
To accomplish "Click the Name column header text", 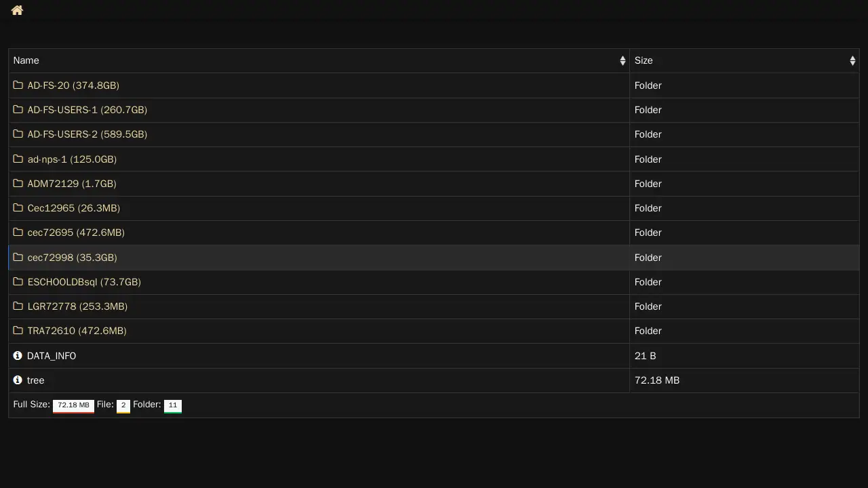I will point(26,61).
